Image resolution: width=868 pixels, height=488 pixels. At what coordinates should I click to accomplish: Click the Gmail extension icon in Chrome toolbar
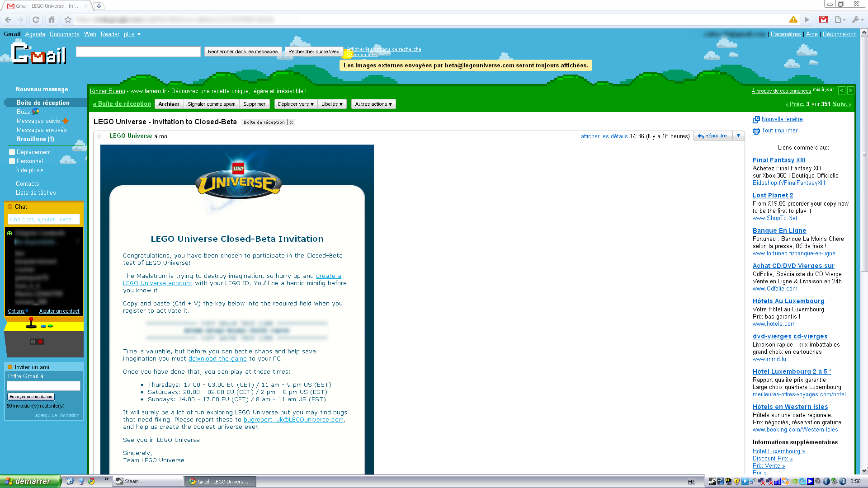coord(823,19)
